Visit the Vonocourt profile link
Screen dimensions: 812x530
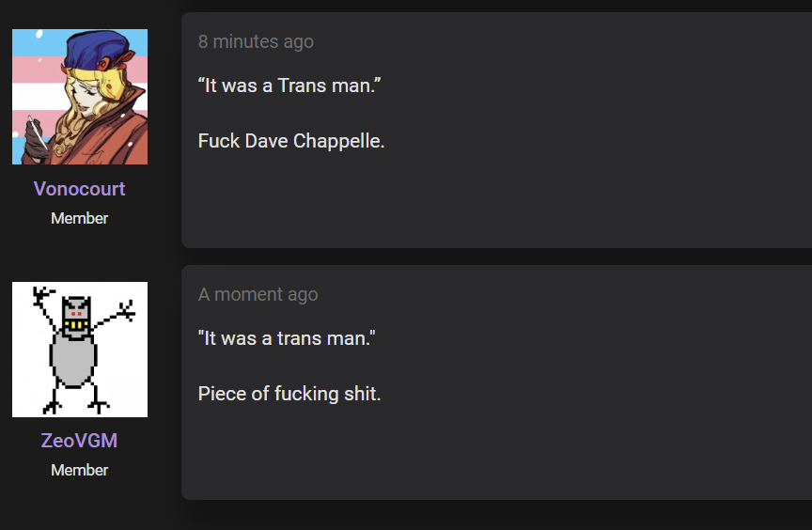79,189
